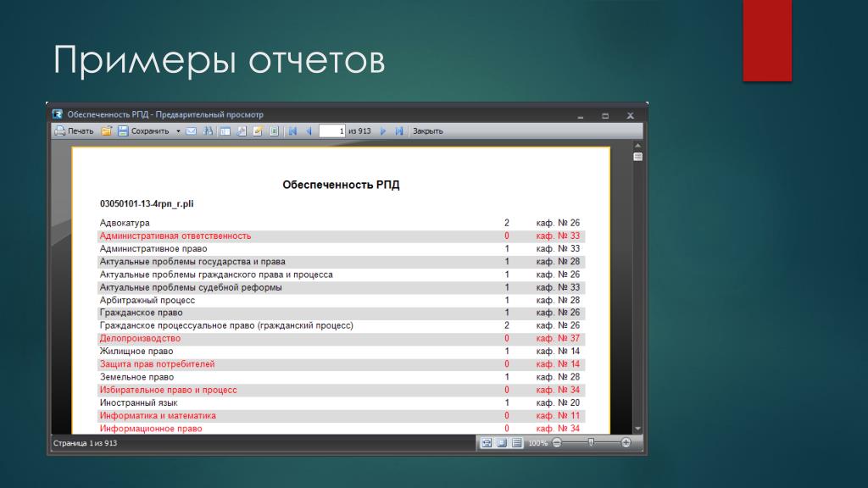Click the green document icon before navigation arrows
Screen dimensions: 868x488
[274, 131]
